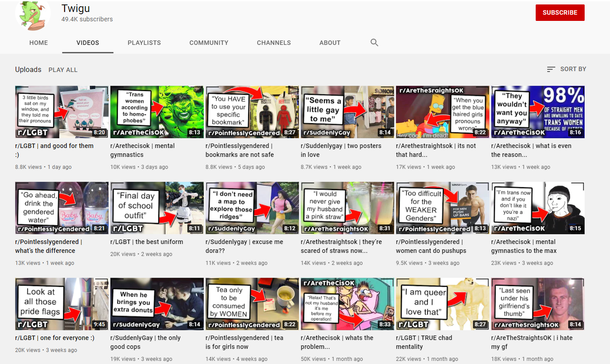
Task: Click the pink straw drinks thumbnail
Action: (347, 208)
